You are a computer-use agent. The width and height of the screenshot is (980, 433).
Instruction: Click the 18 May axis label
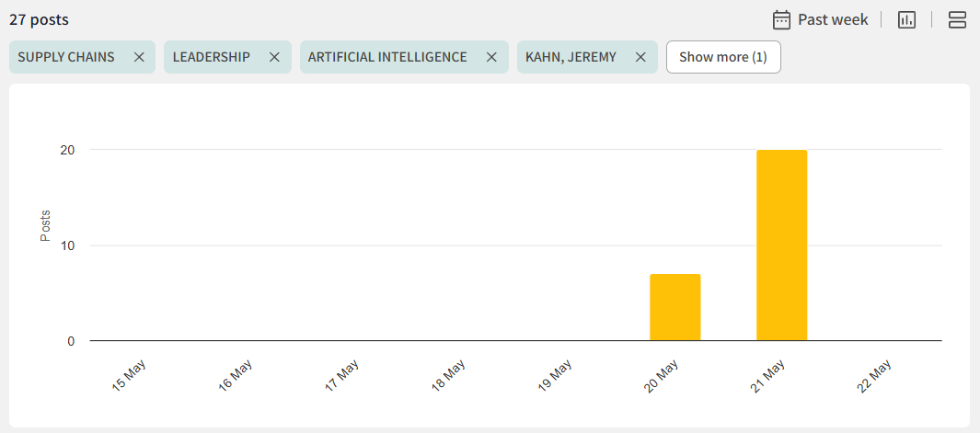point(449,375)
